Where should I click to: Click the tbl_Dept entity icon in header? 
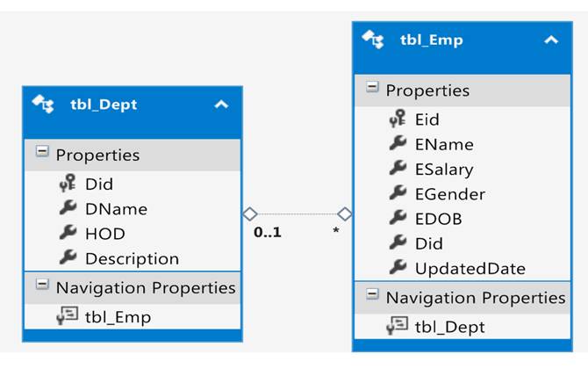43,104
